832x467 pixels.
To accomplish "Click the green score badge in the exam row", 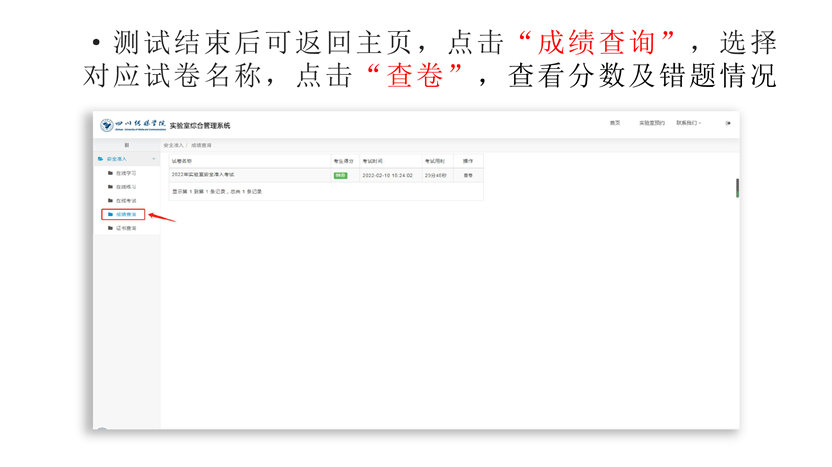I will (340, 175).
